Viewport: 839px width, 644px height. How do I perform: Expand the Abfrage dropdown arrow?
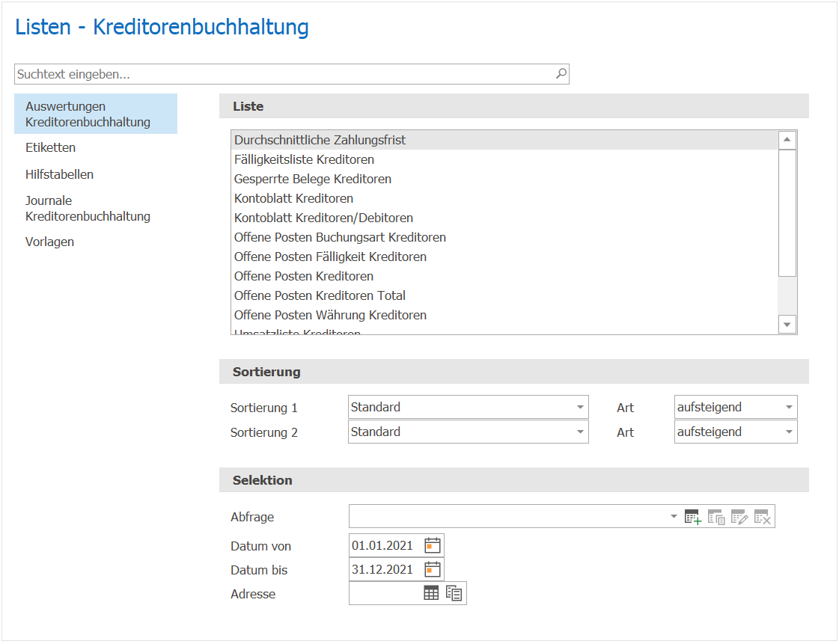pyautogui.click(x=674, y=517)
